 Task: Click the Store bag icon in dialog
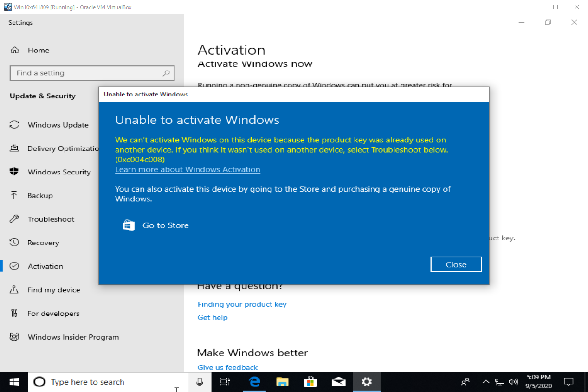tap(129, 225)
